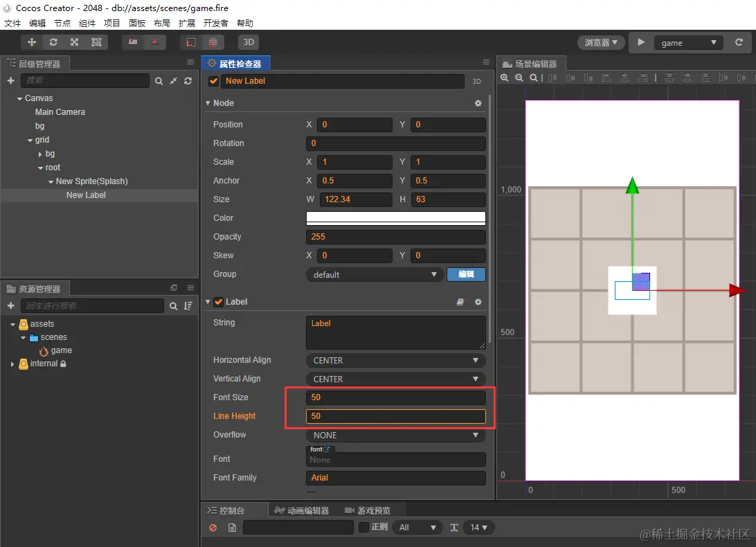Click the Font Size input field
756x547 pixels.
[395, 397]
